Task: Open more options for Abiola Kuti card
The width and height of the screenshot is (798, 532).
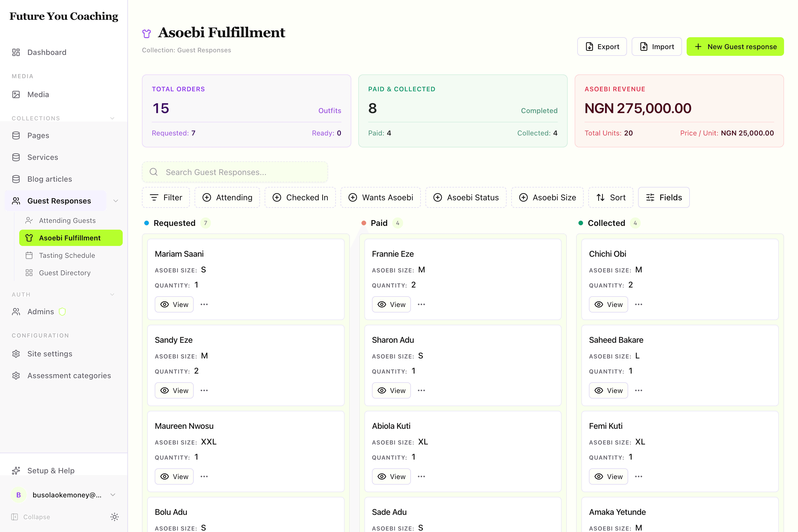Action: pos(421,476)
